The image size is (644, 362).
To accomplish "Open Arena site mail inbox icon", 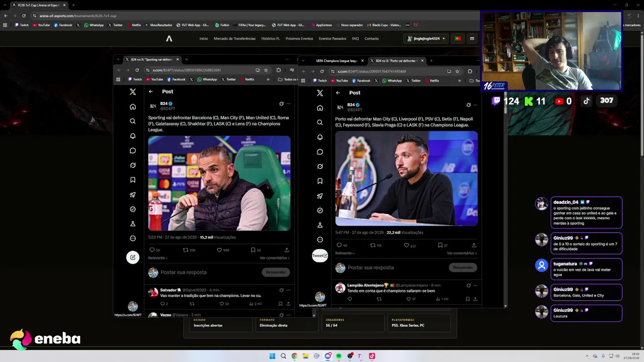I will (x=472, y=39).
